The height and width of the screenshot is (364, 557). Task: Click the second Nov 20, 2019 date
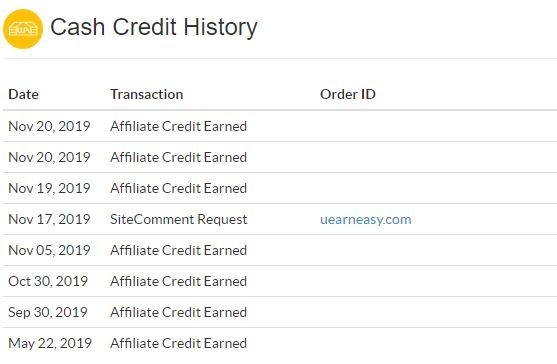coord(49,157)
